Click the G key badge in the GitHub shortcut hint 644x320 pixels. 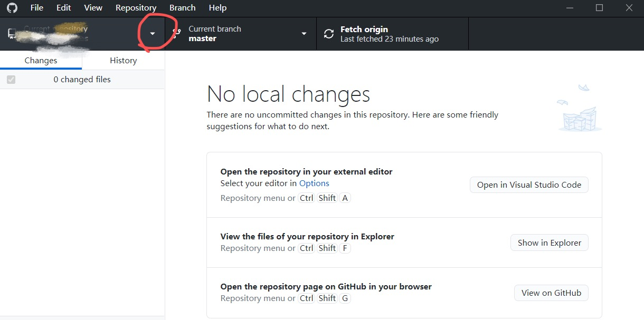tap(345, 298)
